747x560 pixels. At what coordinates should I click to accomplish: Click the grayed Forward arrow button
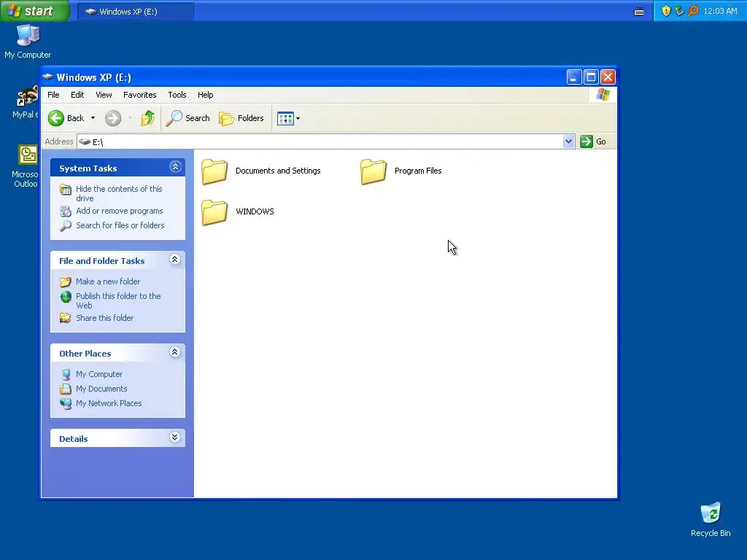(113, 118)
